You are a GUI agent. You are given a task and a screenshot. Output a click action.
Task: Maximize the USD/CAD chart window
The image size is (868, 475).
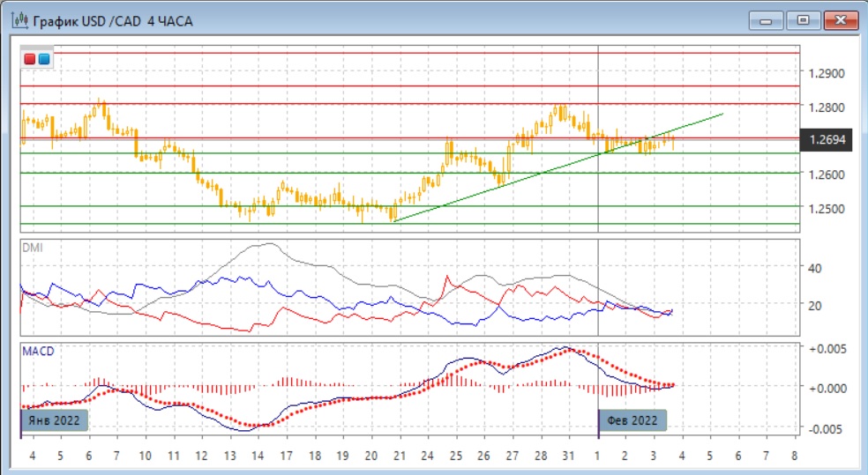[x=804, y=19]
